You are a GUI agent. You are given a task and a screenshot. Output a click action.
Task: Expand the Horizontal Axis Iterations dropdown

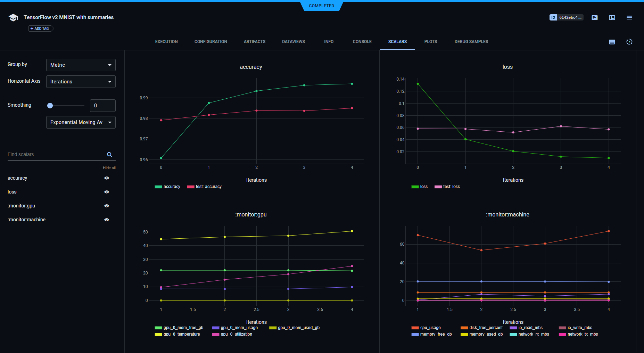pos(81,82)
